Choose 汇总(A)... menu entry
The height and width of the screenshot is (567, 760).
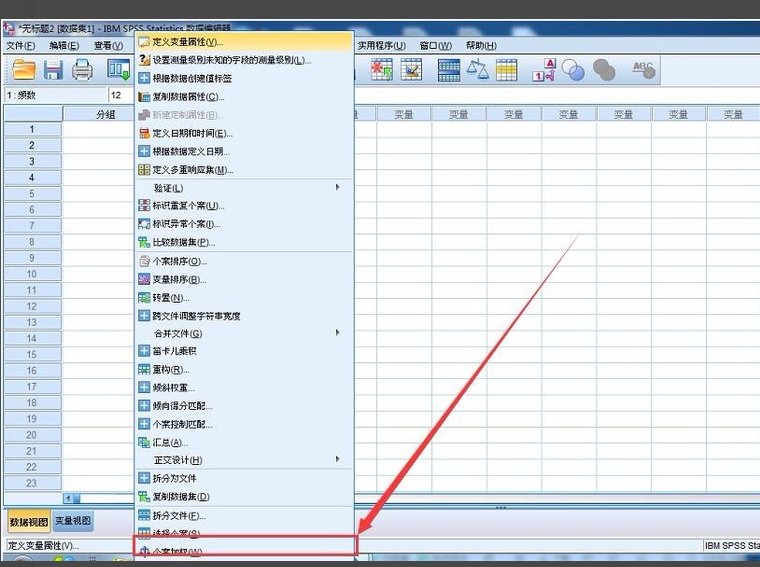pos(244,442)
